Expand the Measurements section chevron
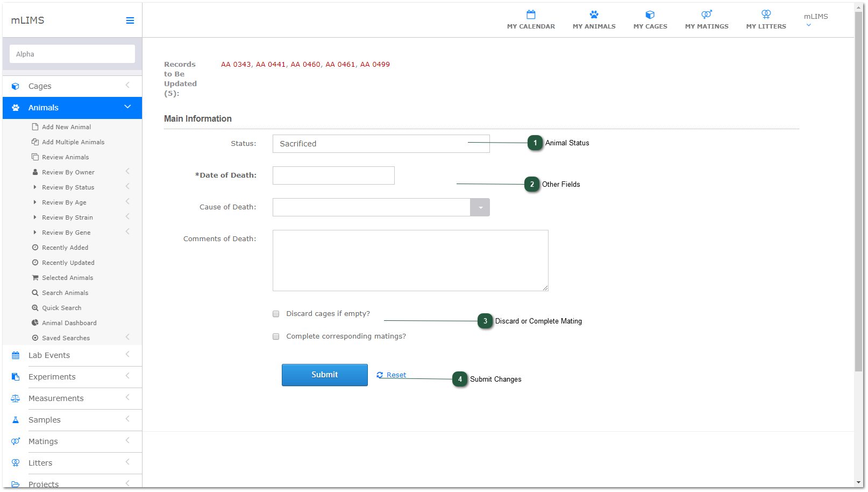This screenshot has height=492, width=868. (127, 397)
